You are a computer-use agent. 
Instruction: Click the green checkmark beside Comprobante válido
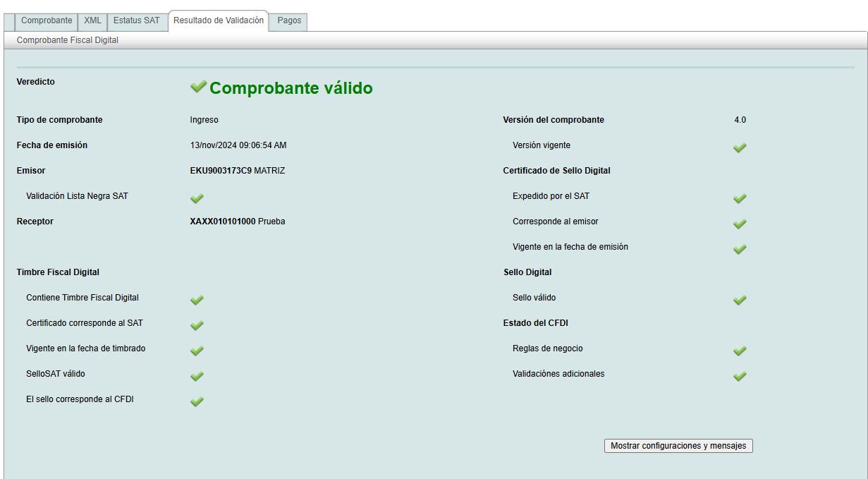(x=198, y=87)
